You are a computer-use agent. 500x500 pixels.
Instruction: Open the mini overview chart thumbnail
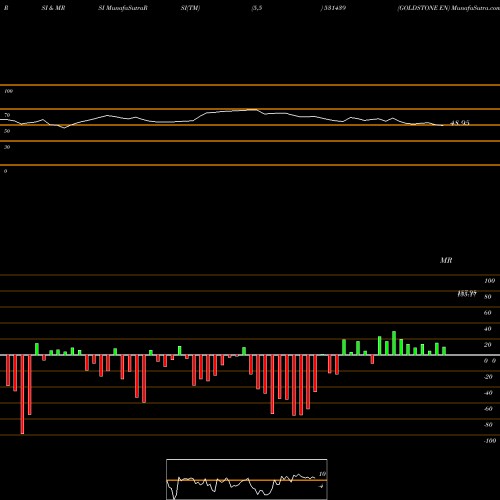247,479
